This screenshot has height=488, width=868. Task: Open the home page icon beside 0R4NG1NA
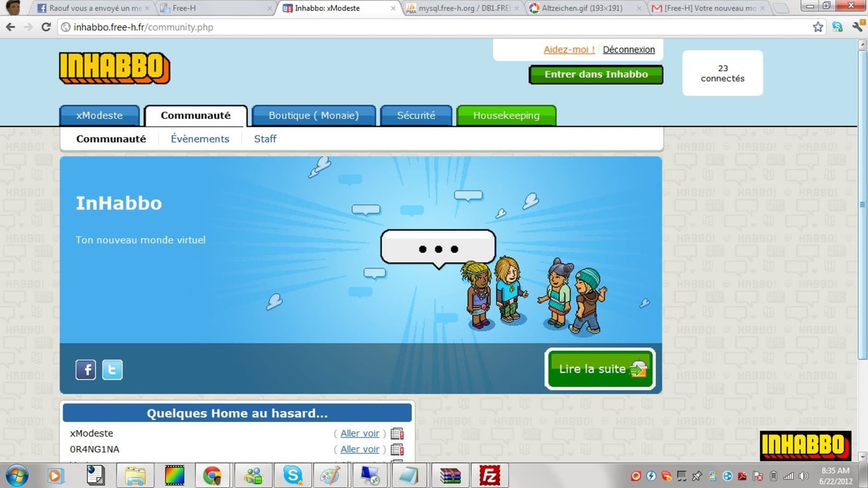pyautogui.click(x=397, y=450)
